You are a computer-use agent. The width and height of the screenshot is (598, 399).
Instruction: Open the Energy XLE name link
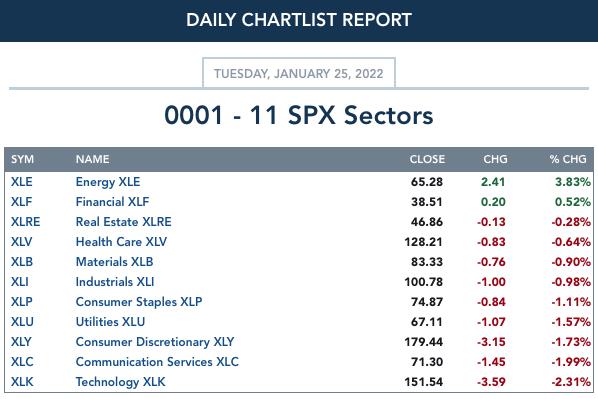click(x=108, y=182)
